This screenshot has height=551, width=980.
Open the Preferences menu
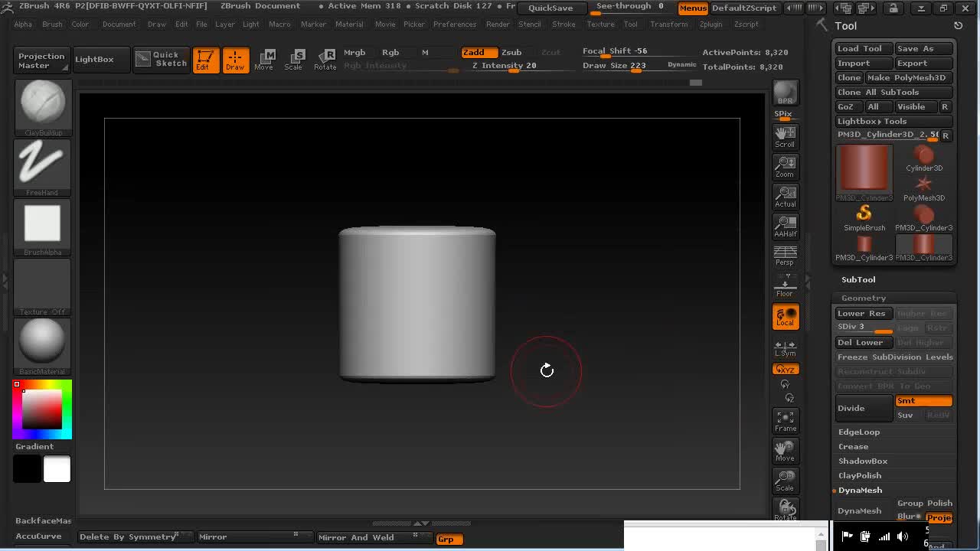click(455, 24)
